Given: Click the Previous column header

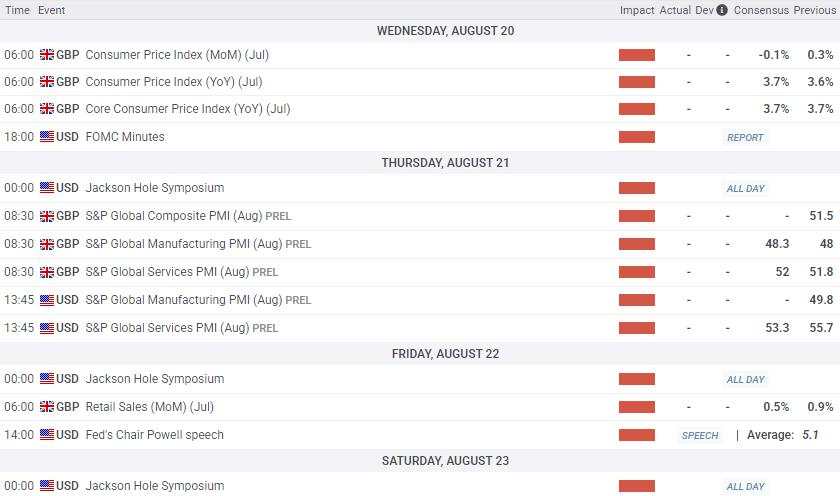Looking at the screenshot, I should click(814, 10).
